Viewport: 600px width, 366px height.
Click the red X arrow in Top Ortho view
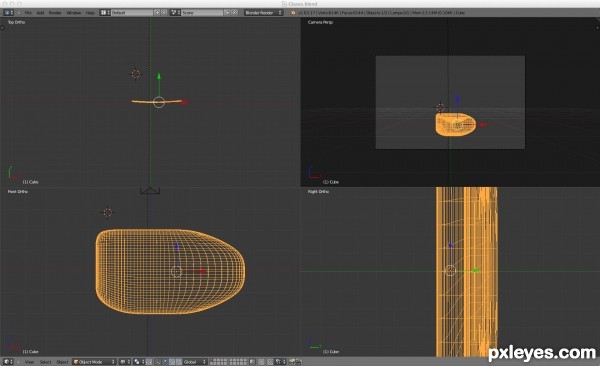(x=185, y=102)
